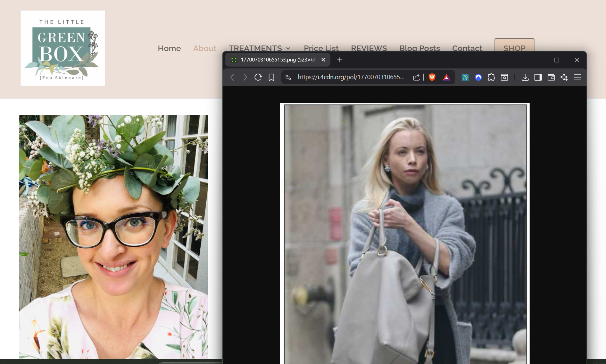The width and height of the screenshot is (606, 364).
Task: Click the blue circle extension icon
Action: click(x=478, y=77)
